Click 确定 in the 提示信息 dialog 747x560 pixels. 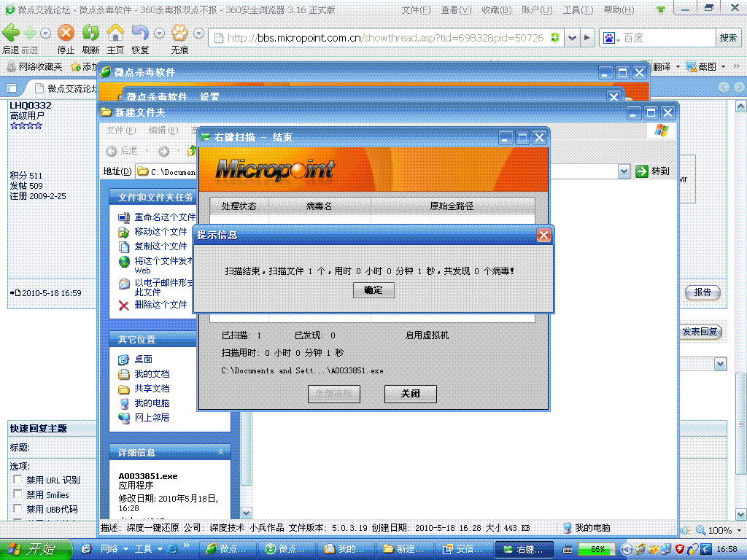pos(373,290)
